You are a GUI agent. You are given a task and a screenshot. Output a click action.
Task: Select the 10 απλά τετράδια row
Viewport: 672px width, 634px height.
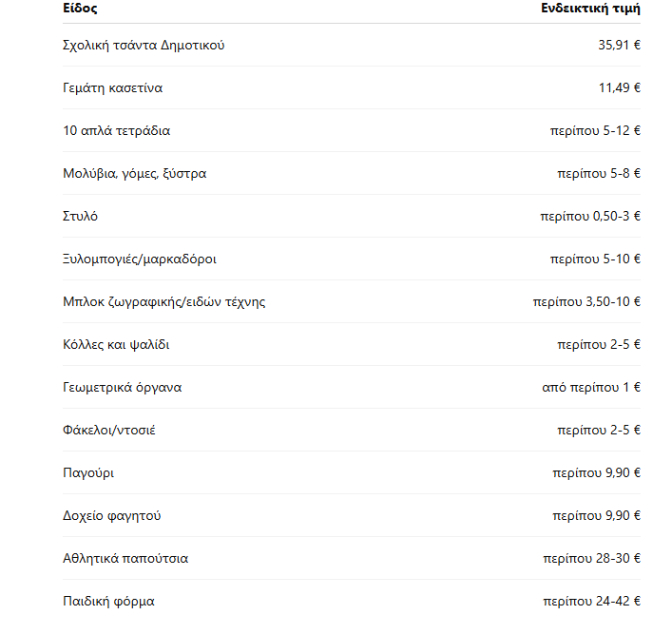coord(352,130)
